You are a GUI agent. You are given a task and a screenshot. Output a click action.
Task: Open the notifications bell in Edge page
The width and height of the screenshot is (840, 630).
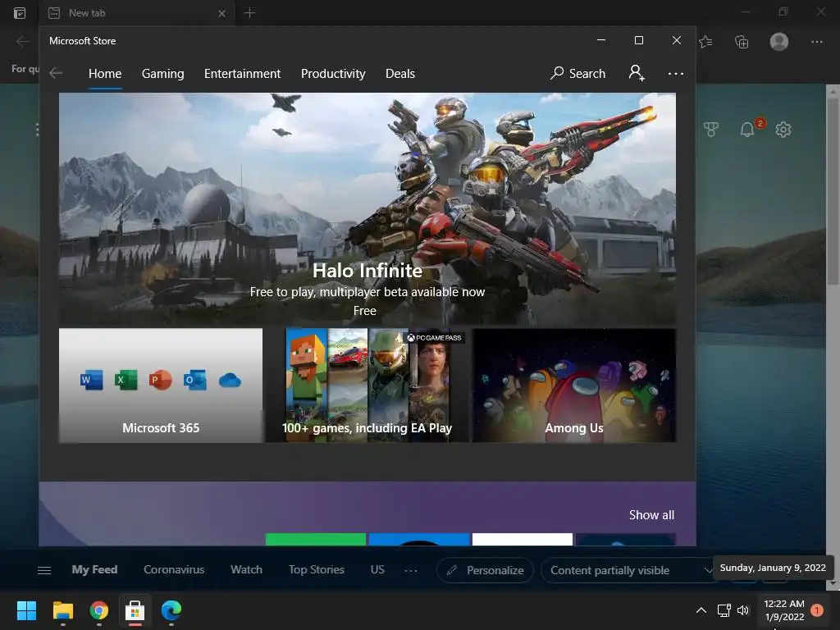click(747, 129)
